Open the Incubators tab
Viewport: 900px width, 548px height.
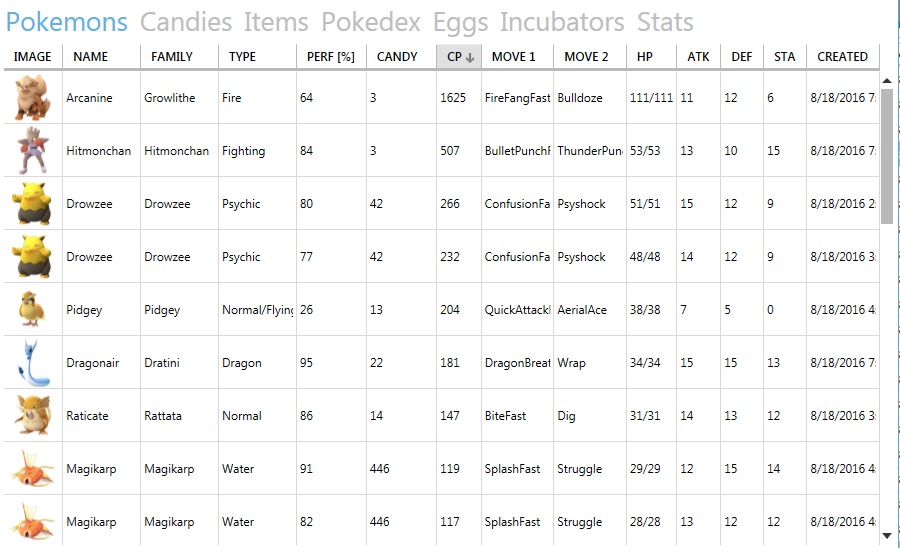[562, 22]
